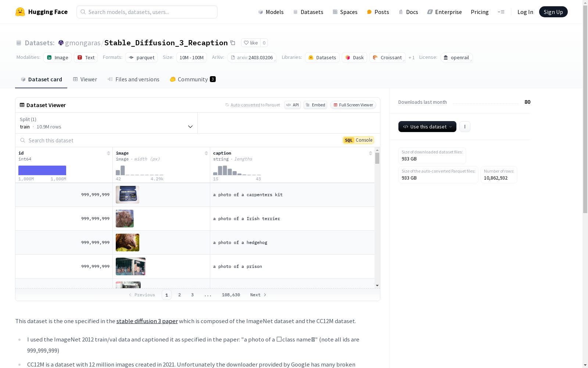Open Models page
Screen dimensions: 588x368
[x=271, y=12]
